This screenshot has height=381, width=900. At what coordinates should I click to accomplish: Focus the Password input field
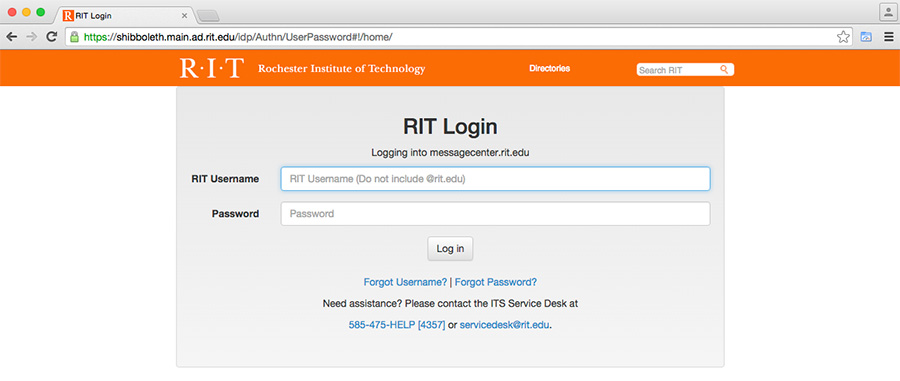pyautogui.click(x=495, y=213)
